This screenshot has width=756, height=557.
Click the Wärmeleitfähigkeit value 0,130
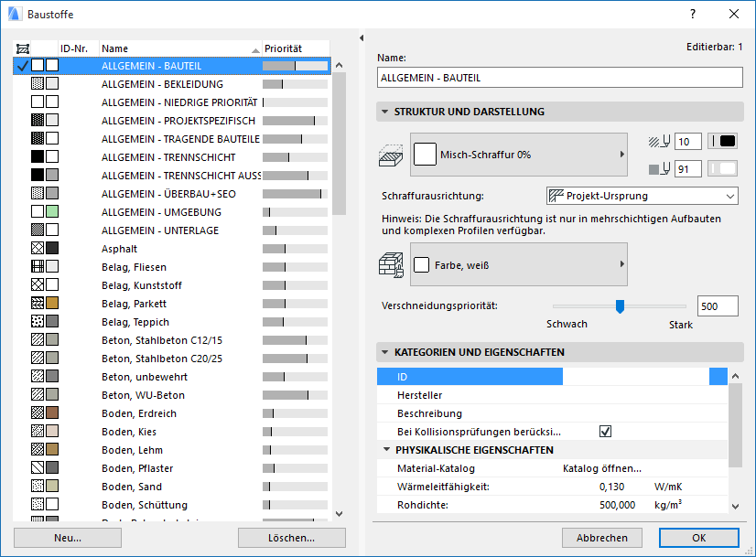tap(611, 487)
